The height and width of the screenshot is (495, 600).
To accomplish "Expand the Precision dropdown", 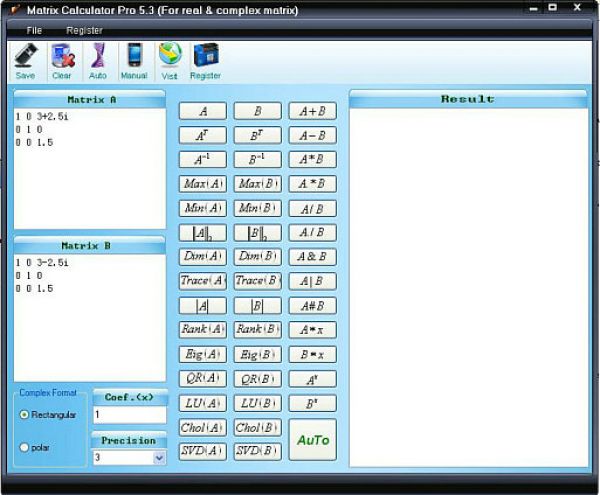I will [159, 458].
